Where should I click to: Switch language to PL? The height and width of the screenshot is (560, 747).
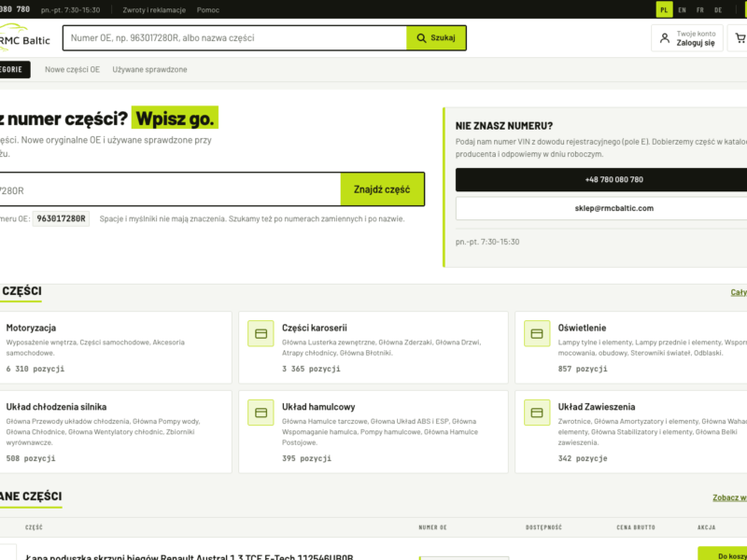(x=664, y=9)
